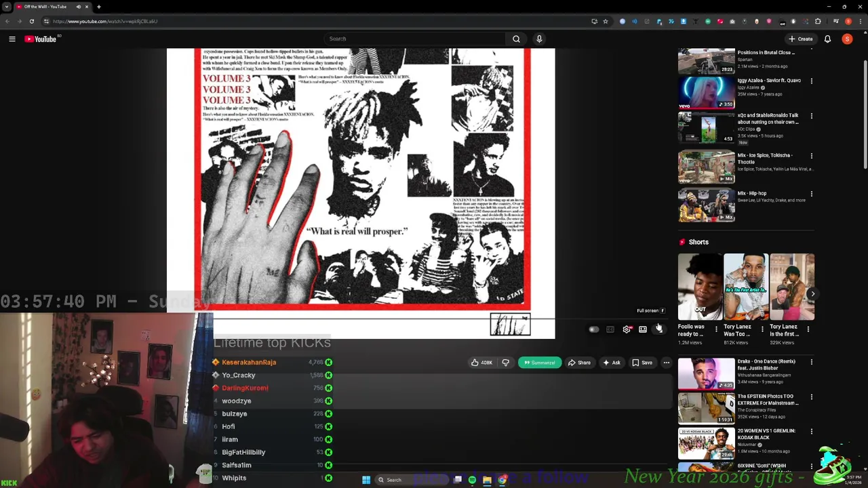868x488 pixels.
Task: Open the Chrome extensions puzzle menu
Action: pos(818,21)
